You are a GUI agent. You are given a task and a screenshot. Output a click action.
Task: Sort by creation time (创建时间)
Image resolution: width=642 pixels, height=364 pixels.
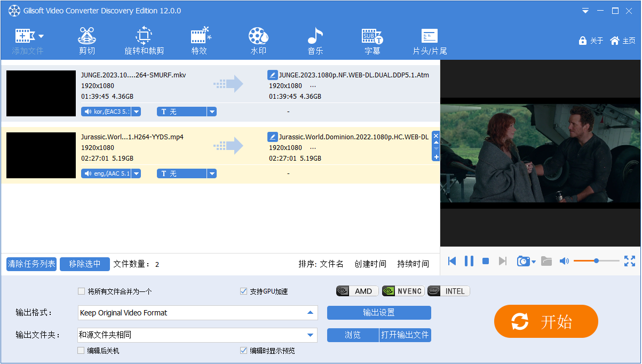[x=370, y=264]
